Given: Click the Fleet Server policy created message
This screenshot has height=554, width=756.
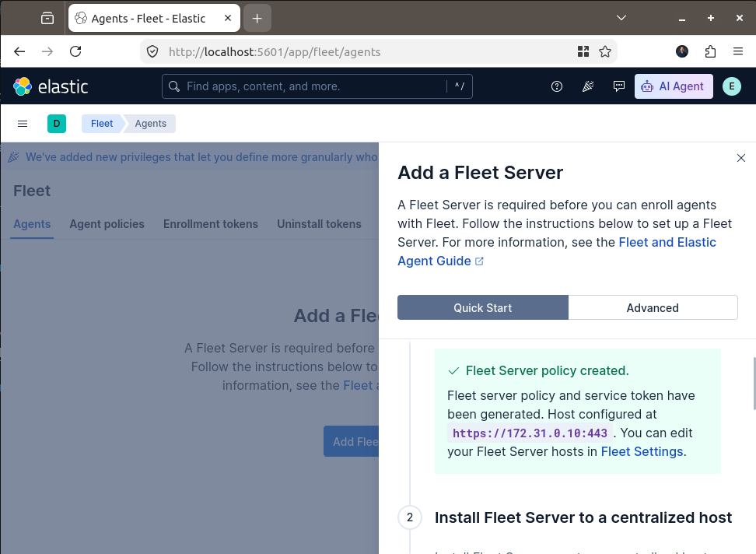Looking at the screenshot, I should 548,371.
